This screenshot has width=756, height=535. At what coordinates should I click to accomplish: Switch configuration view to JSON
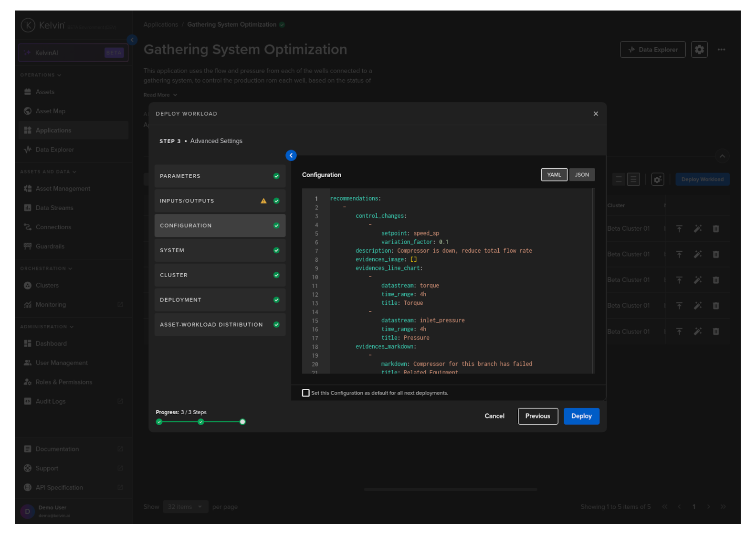tap(581, 175)
